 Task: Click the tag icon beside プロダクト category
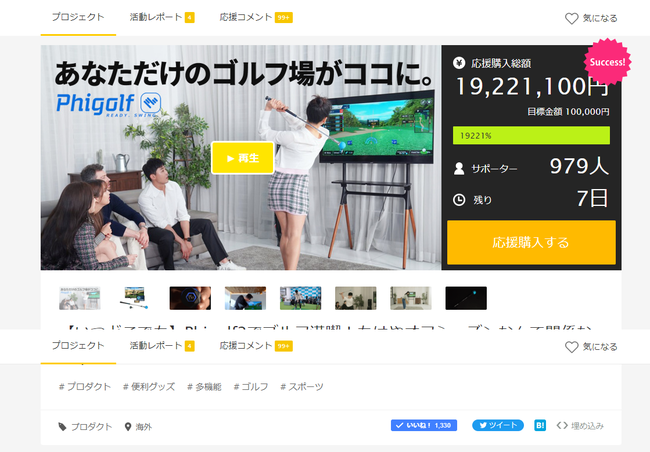63,427
